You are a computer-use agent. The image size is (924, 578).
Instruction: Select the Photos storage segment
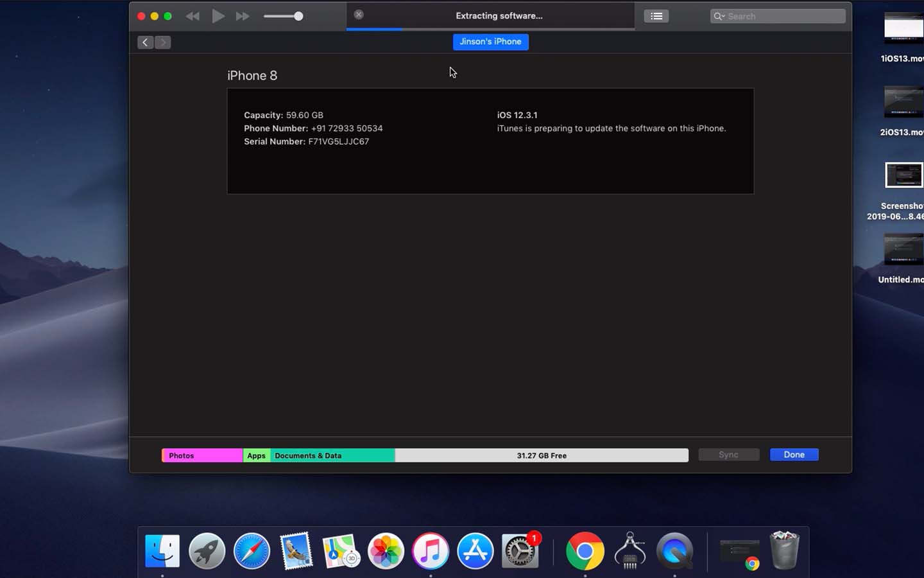click(202, 455)
